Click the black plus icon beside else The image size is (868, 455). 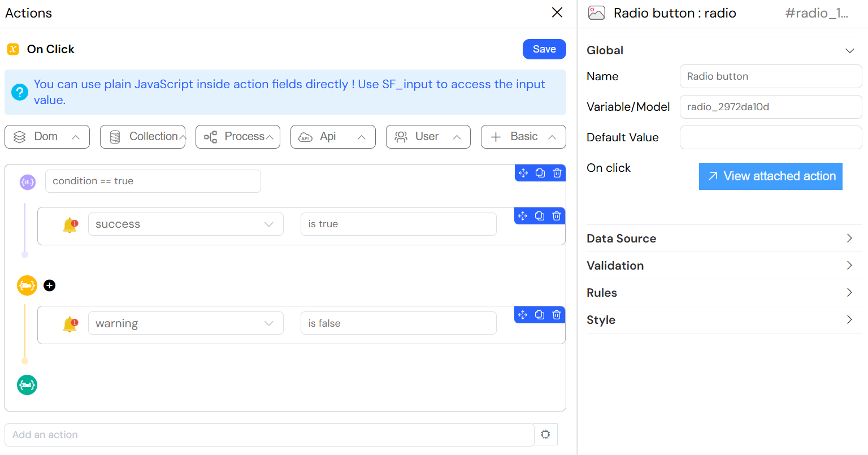tap(50, 285)
